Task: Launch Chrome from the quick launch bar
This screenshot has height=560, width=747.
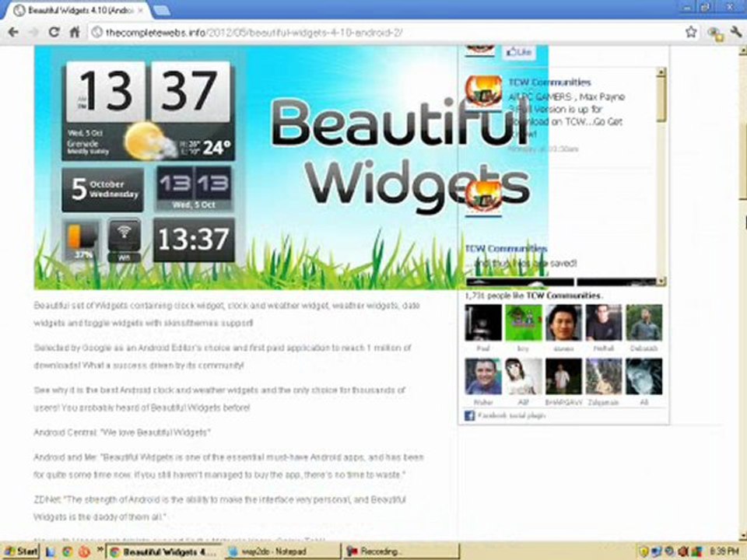Action: [67, 552]
